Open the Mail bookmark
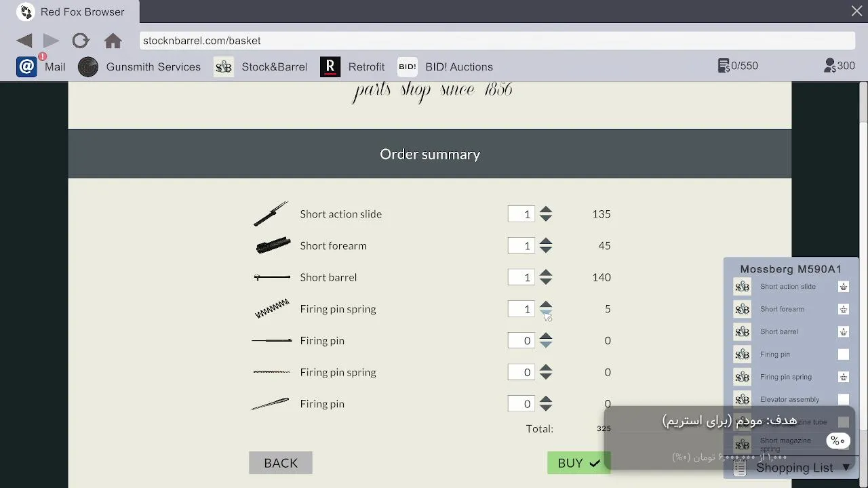 (55, 66)
